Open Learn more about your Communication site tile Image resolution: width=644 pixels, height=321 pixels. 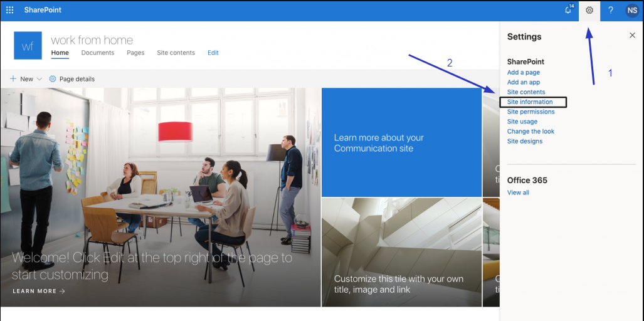(x=402, y=142)
